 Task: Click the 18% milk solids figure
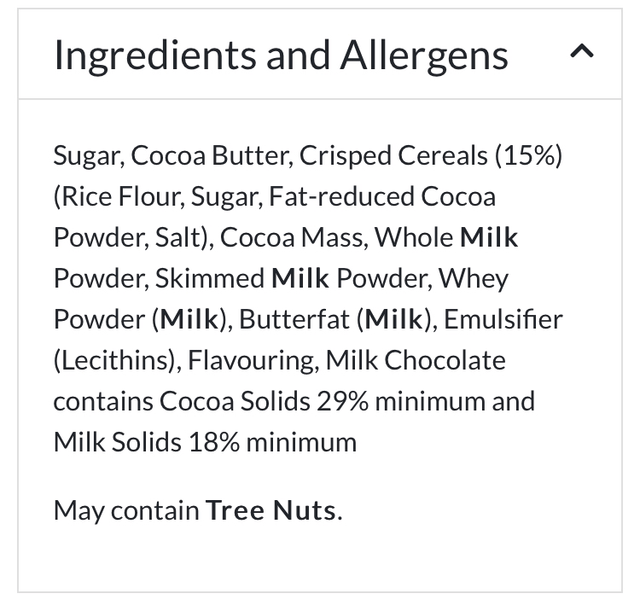213,441
